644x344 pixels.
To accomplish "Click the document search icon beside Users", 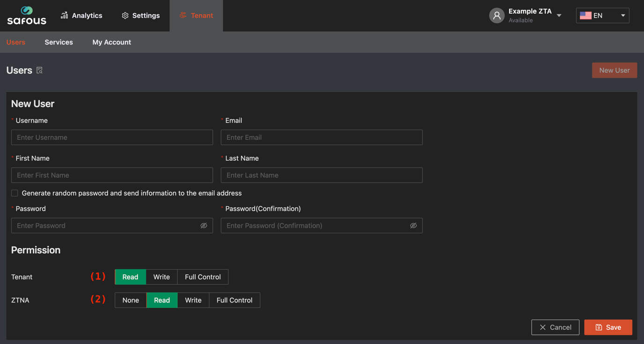I will coord(40,70).
